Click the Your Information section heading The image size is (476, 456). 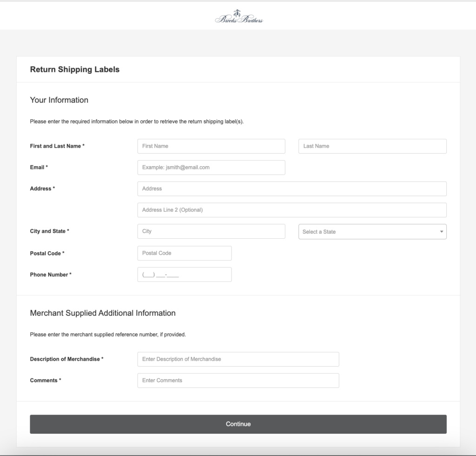click(x=59, y=100)
